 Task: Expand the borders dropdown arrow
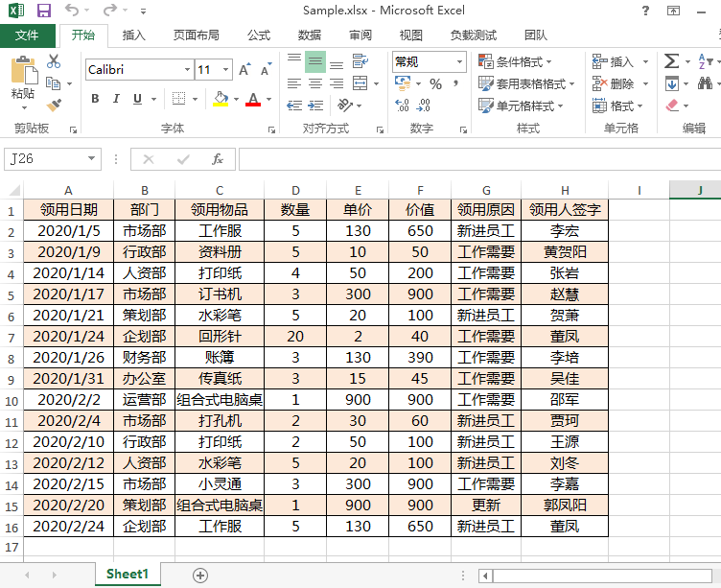195,99
